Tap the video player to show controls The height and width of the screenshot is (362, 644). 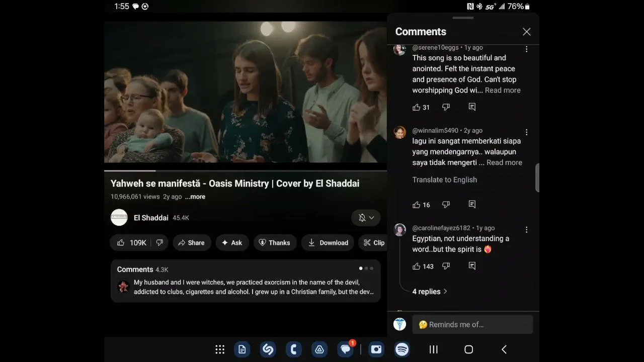tap(246, 92)
